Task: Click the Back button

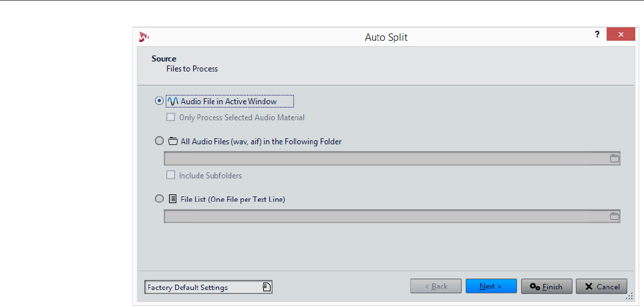Action: [x=436, y=287]
